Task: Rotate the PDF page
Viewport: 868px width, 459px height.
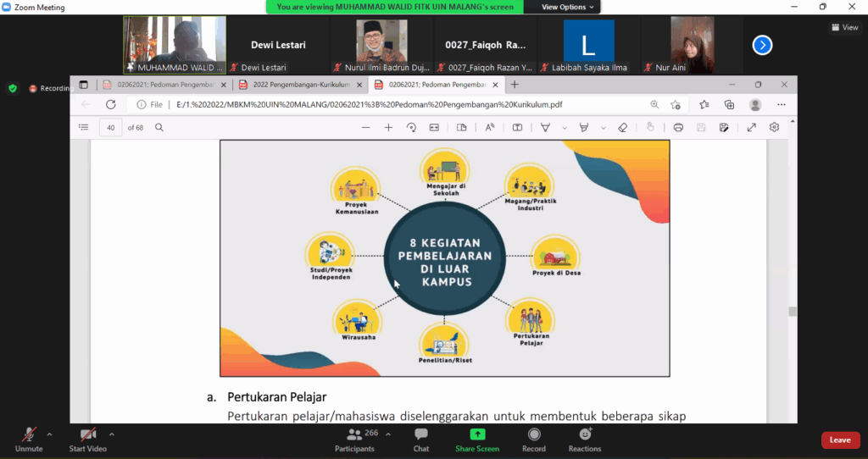Action: point(411,127)
